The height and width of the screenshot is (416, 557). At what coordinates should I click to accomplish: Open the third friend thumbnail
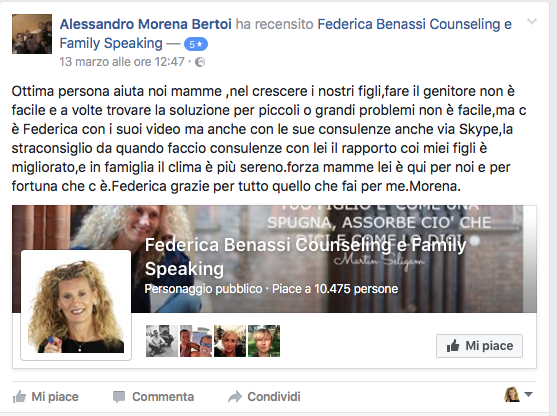click(x=230, y=341)
